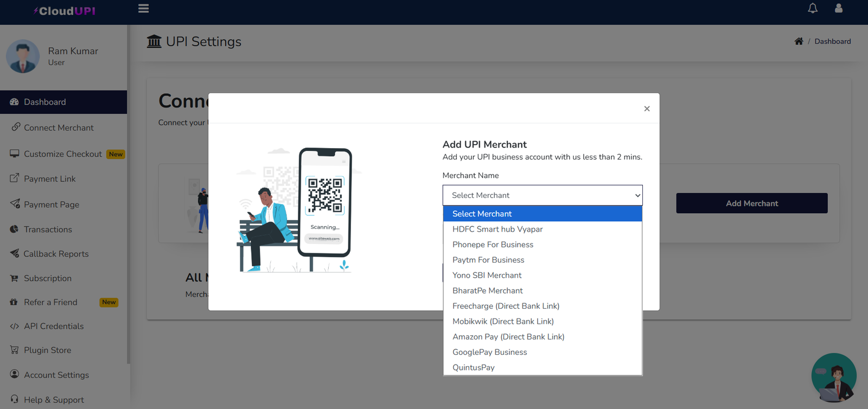Select QuintusPay option
Screen dimensions: 868x409
click(542, 367)
